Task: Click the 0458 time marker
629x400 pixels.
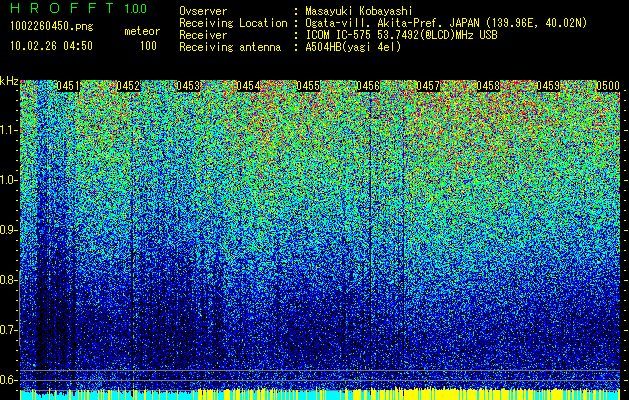Action: tap(488, 86)
